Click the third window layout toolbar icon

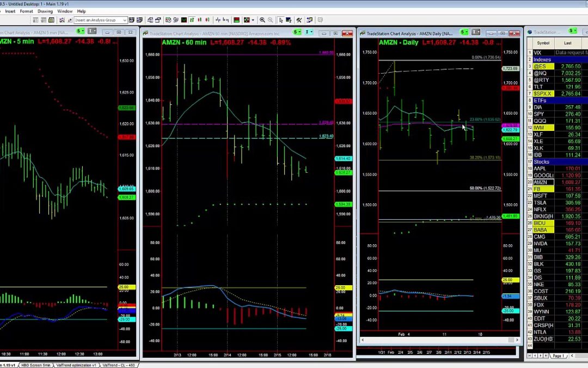point(51,20)
